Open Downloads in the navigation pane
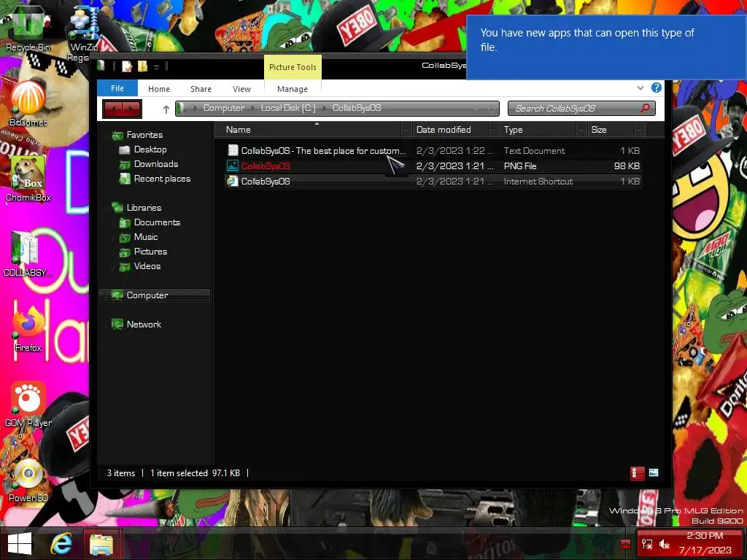The image size is (747, 560). (x=156, y=164)
